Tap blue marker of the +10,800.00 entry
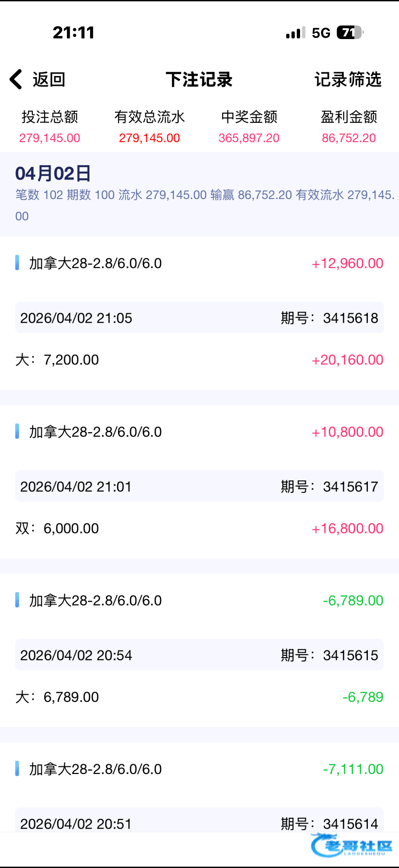This screenshot has width=399, height=868. tap(17, 431)
